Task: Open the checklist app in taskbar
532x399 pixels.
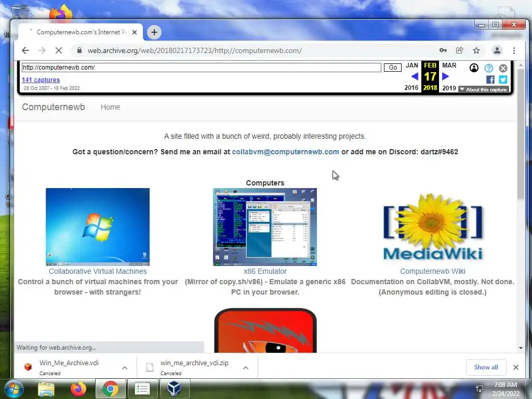Action: point(142,389)
